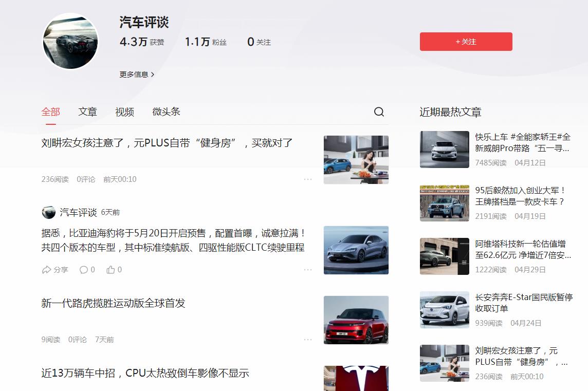Open article 新一代路虎揽胜运动版全球首发
Viewport: 588px width, 391px height.
[113, 303]
